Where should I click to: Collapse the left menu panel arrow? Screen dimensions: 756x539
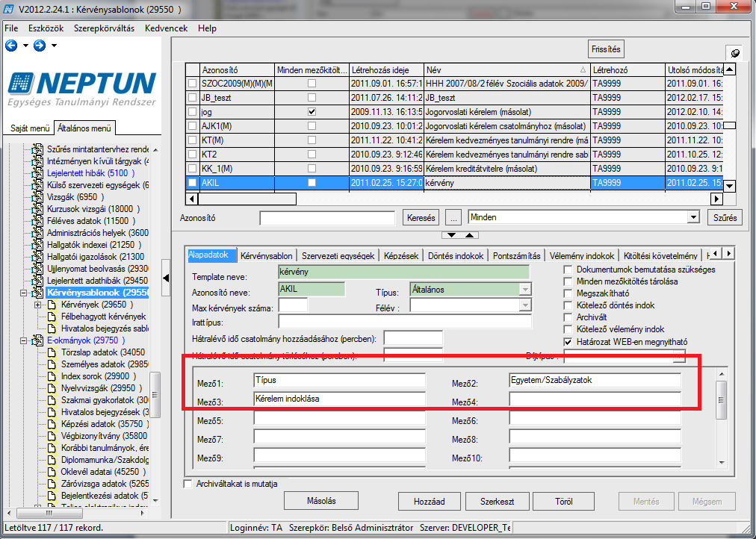166,278
